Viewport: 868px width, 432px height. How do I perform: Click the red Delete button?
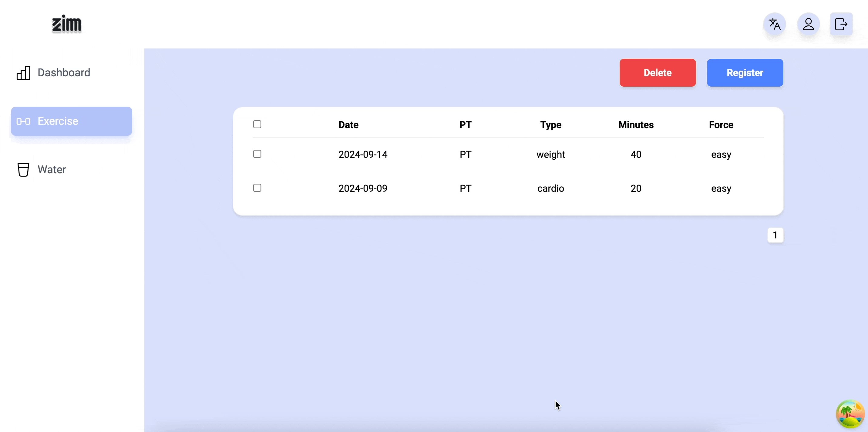pyautogui.click(x=658, y=73)
